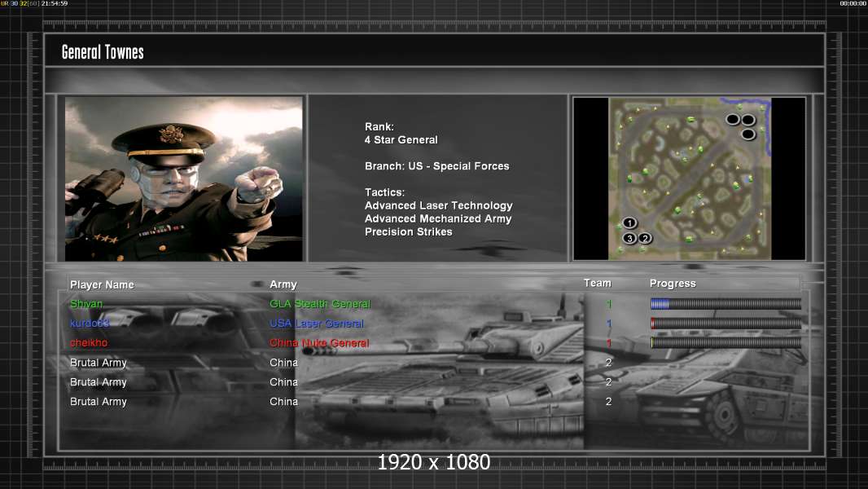This screenshot has height=489, width=868.
Task: Click start position marker 3 on minimap
Action: click(629, 238)
